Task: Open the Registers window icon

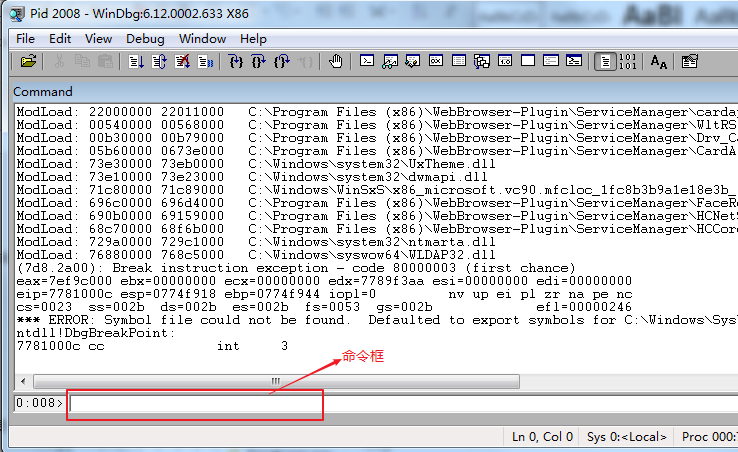Action: pyautogui.click(x=436, y=61)
